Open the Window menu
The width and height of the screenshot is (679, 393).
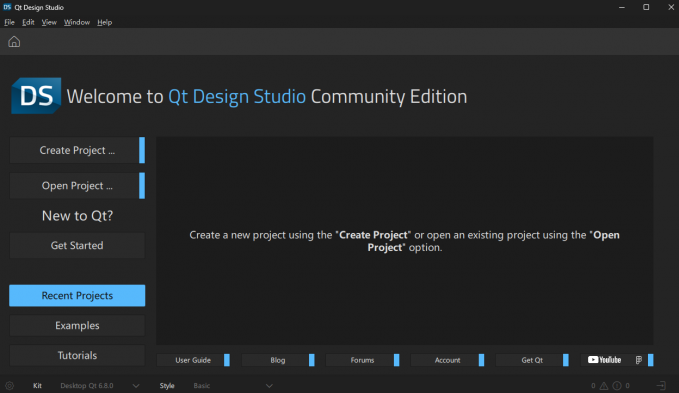(77, 22)
